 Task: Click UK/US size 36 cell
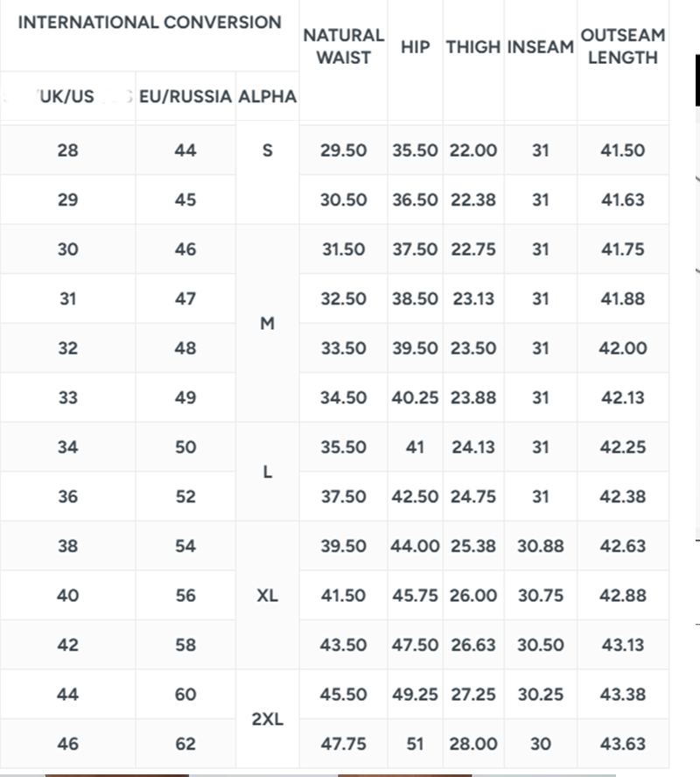(67, 497)
